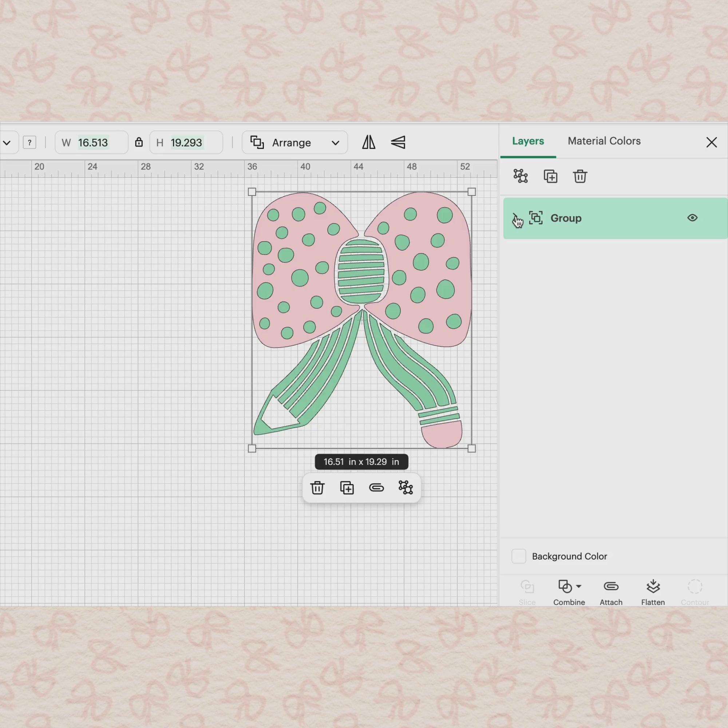
Task: Switch to the Material Colors tab
Action: (x=604, y=141)
